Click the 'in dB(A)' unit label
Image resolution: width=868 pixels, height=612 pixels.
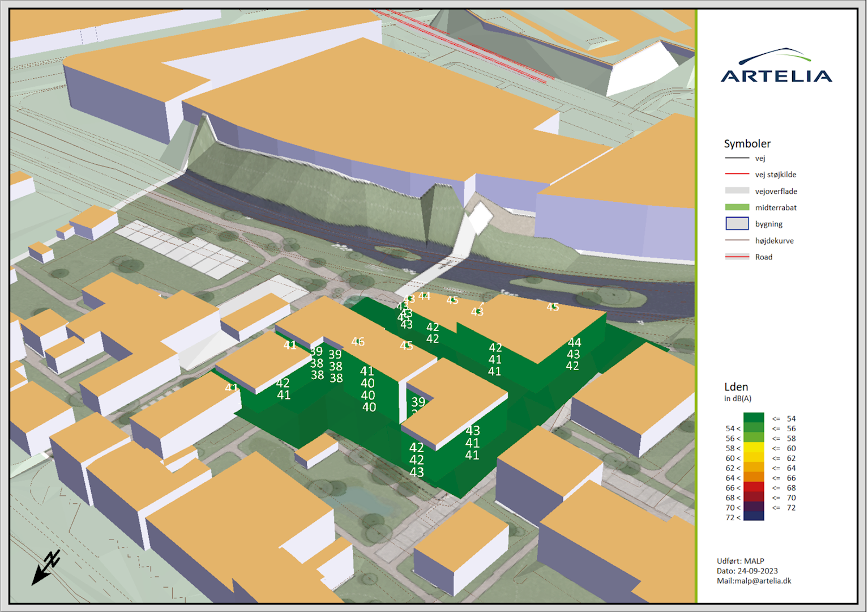(737, 399)
